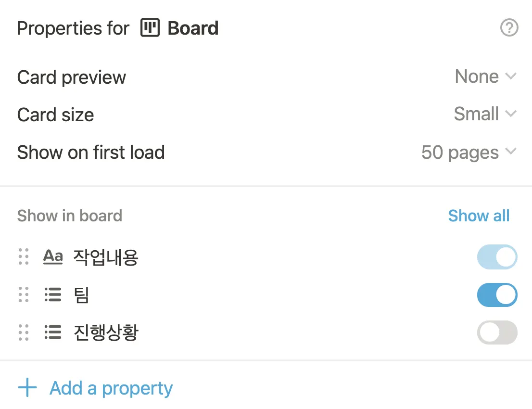Click the list icon next to 팀
The image size is (532, 409).
[53, 294]
